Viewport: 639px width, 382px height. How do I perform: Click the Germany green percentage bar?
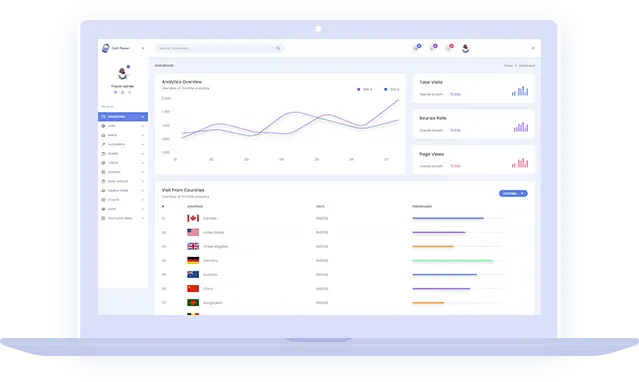pos(453,261)
